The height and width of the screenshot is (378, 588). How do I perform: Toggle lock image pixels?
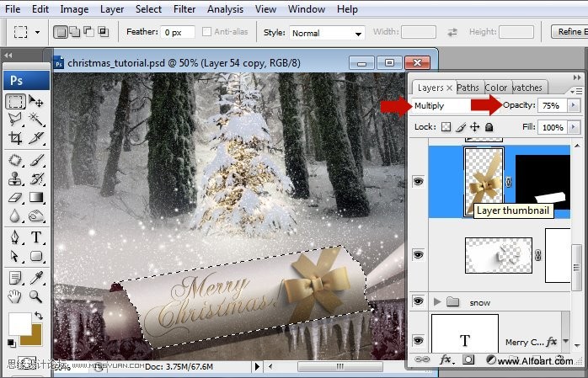(x=461, y=127)
